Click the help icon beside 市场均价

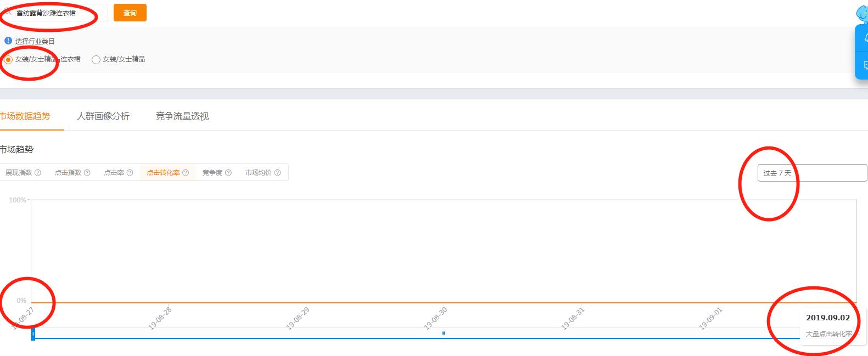click(x=277, y=173)
